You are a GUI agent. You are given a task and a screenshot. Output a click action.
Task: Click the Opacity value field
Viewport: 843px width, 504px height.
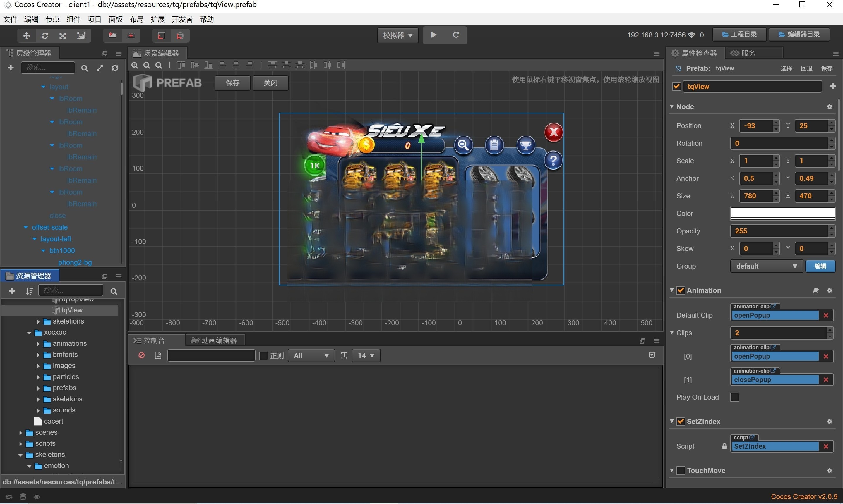click(779, 231)
